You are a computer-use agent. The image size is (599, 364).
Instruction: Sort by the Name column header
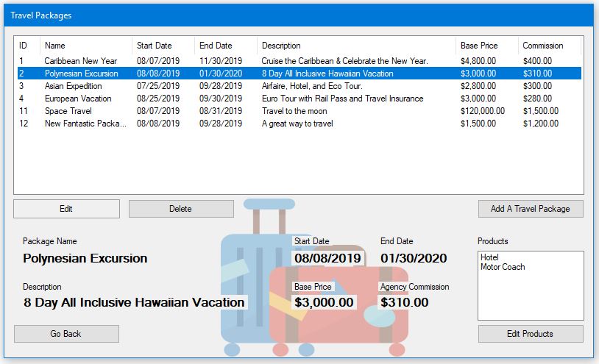(85, 46)
